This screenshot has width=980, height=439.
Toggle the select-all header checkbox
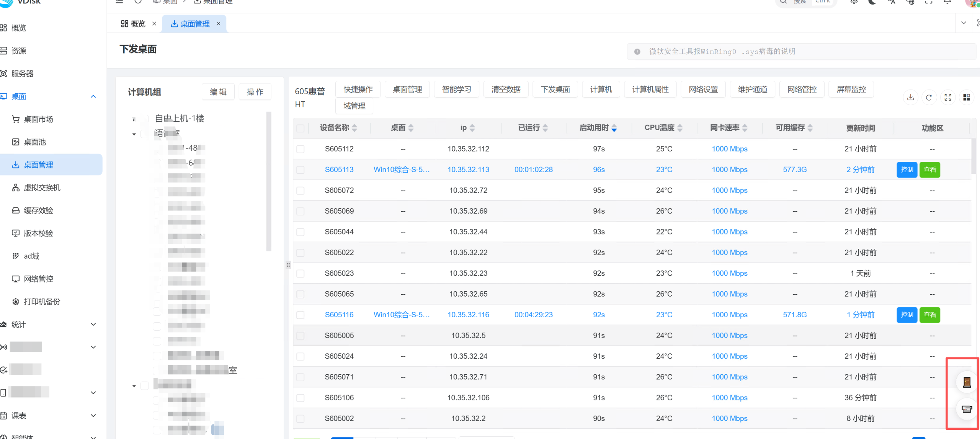(x=301, y=128)
